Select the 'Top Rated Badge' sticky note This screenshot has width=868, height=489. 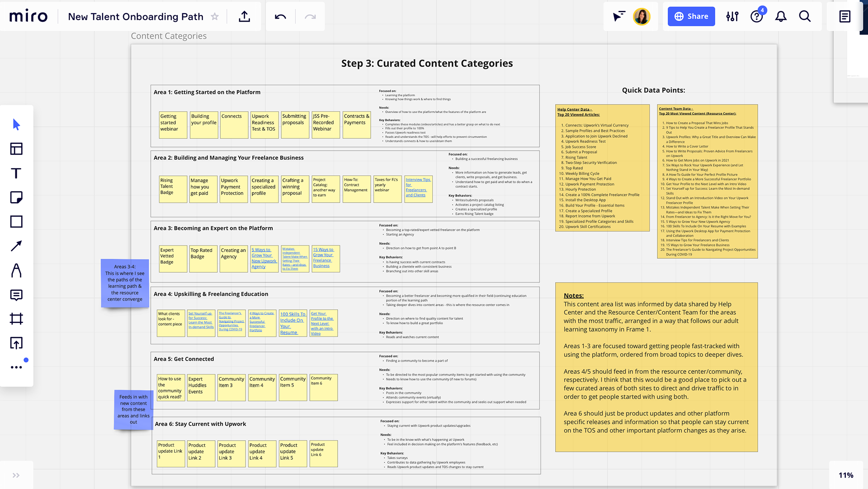click(x=203, y=259)
